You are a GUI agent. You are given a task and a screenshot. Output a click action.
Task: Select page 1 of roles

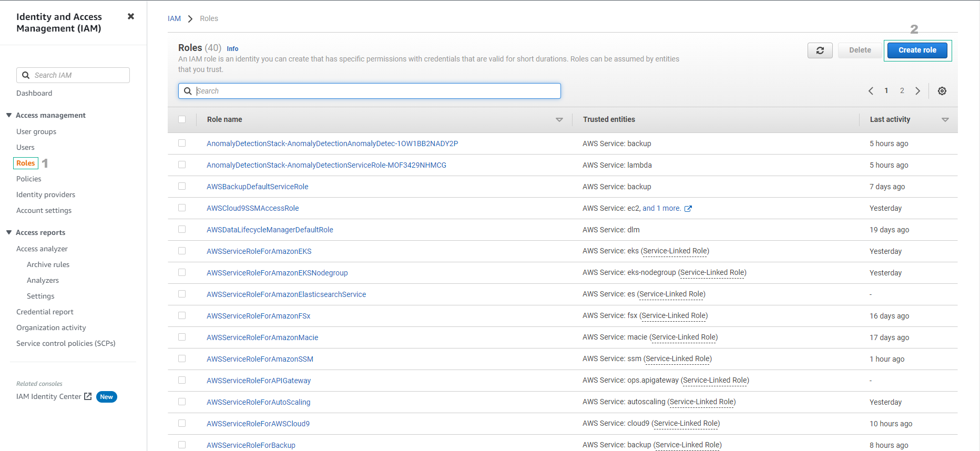(x=886, y=91)
